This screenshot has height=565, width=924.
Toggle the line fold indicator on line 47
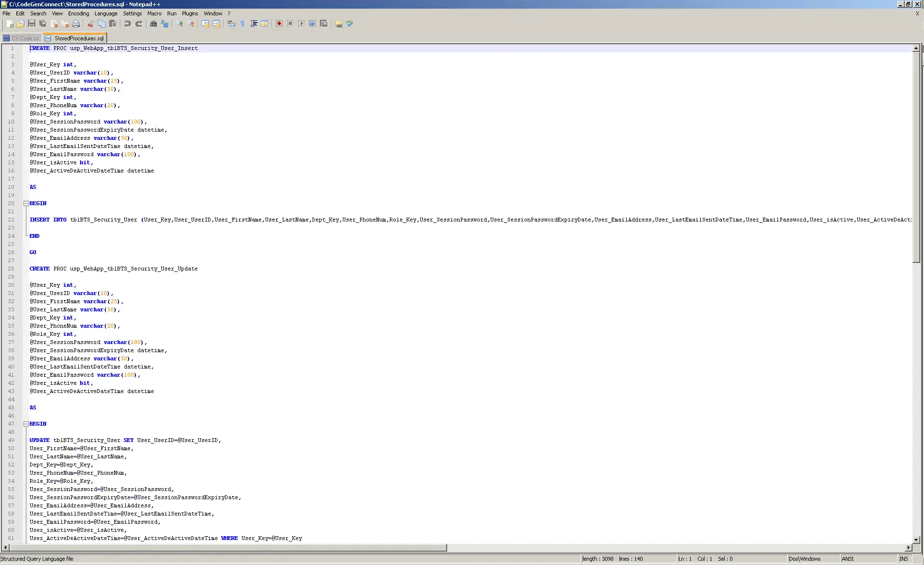coord(25,423)
